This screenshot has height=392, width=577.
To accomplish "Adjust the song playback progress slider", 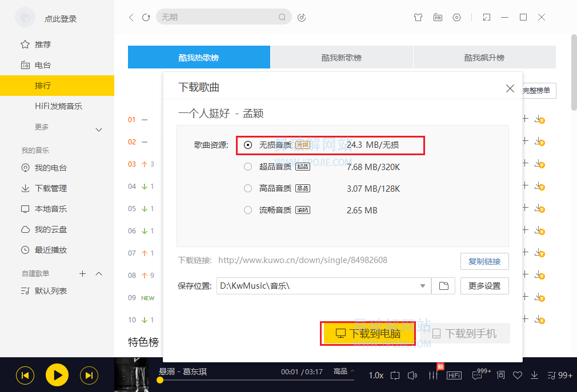I will pyautogui.click(x=229, y=381).
